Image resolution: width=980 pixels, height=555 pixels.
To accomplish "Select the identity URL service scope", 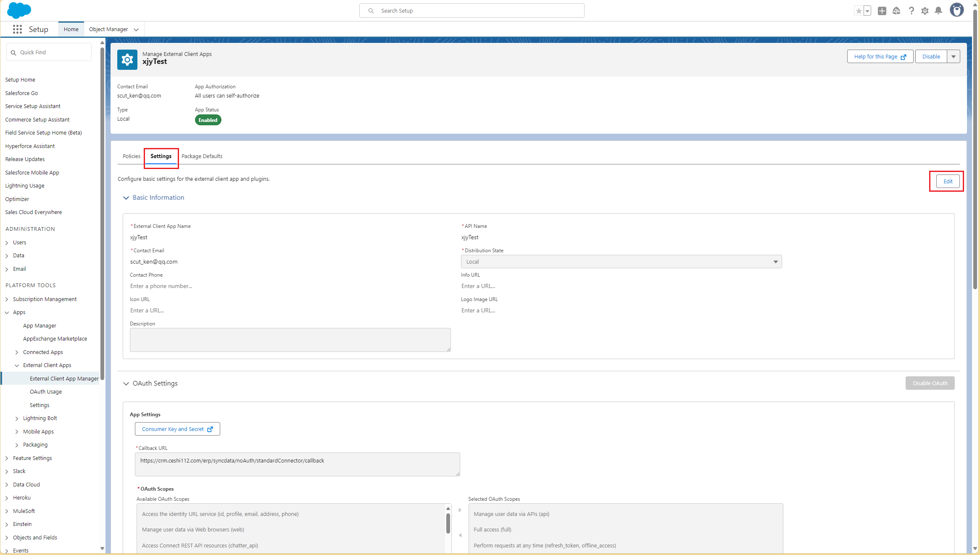I will tap(220, 514).
